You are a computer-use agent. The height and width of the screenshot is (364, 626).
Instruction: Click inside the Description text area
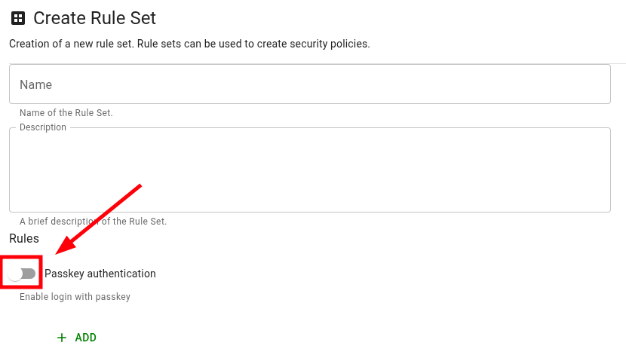pos(309,172)
